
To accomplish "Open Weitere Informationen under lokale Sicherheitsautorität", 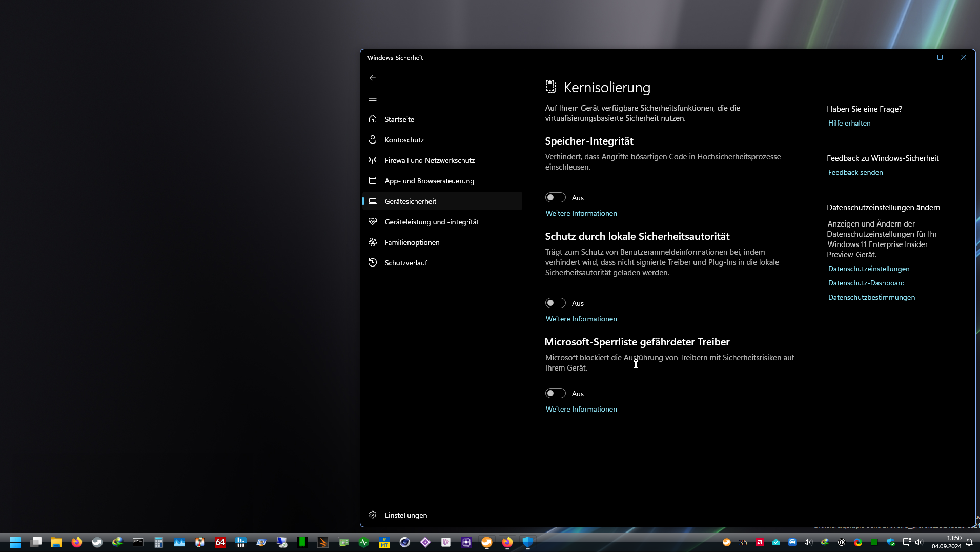I will coord(581,319).
